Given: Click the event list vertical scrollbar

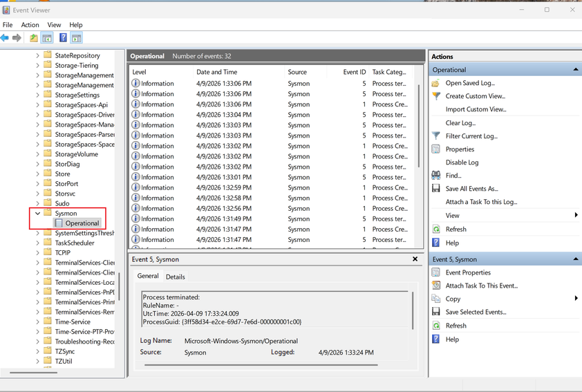Looking at the screenshot, I should pos(420,127).
